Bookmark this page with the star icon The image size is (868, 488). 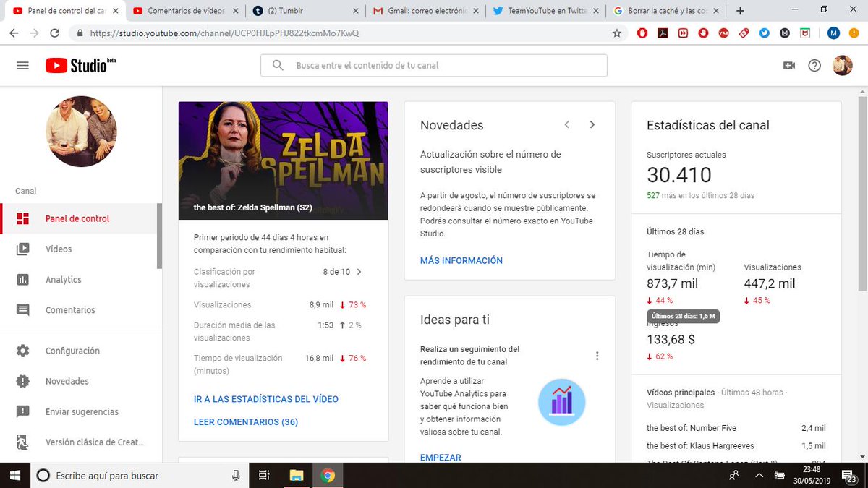617,33
